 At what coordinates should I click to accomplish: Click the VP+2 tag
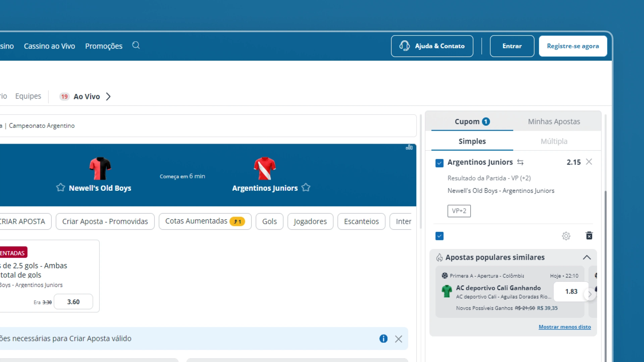(x=459, y=211)
